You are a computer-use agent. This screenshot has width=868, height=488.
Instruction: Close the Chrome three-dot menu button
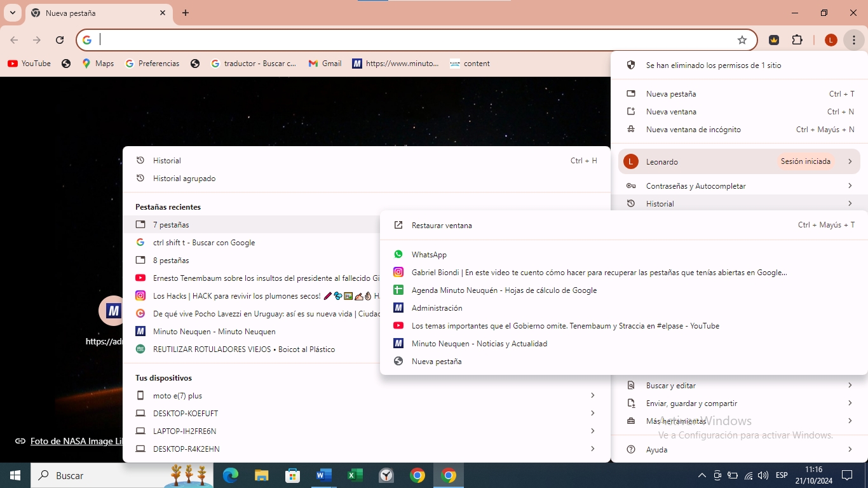[854, 40]
